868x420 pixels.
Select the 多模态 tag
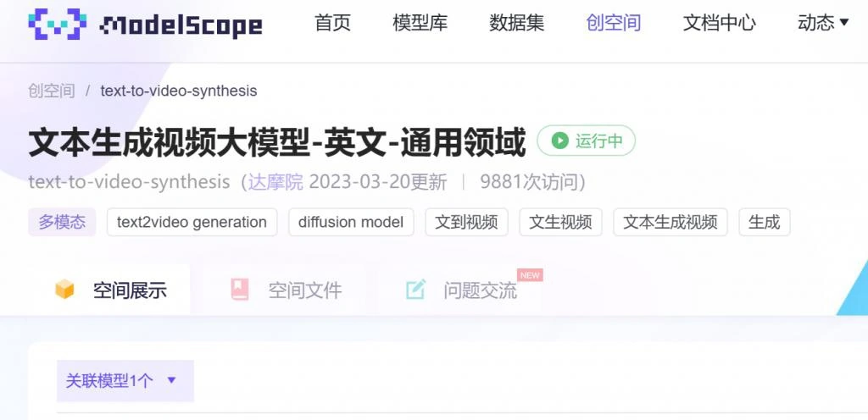click(x=62, y=222)
